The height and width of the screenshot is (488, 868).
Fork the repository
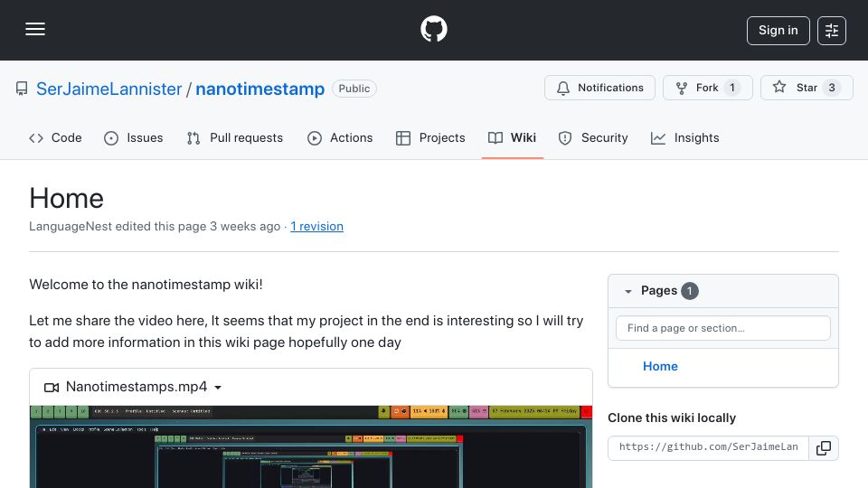707,88
